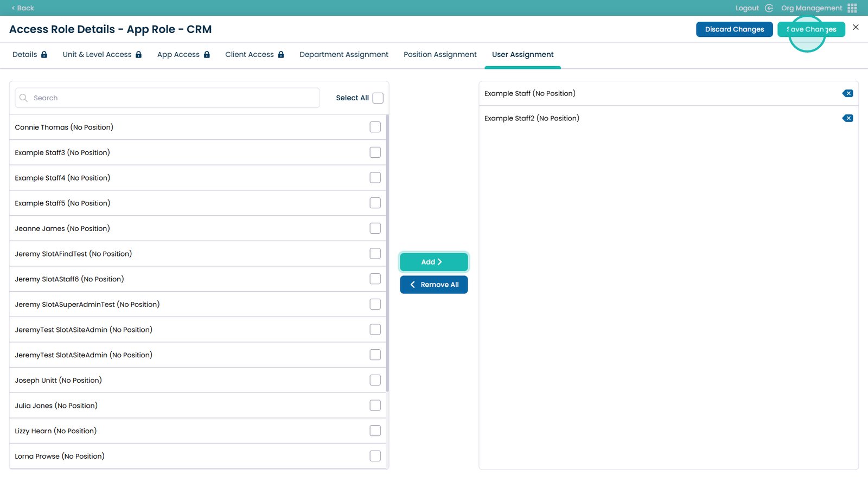Go back using the Back link
Image resolution: width=868 pixels, height=488 pixels.
pos(23,8)
